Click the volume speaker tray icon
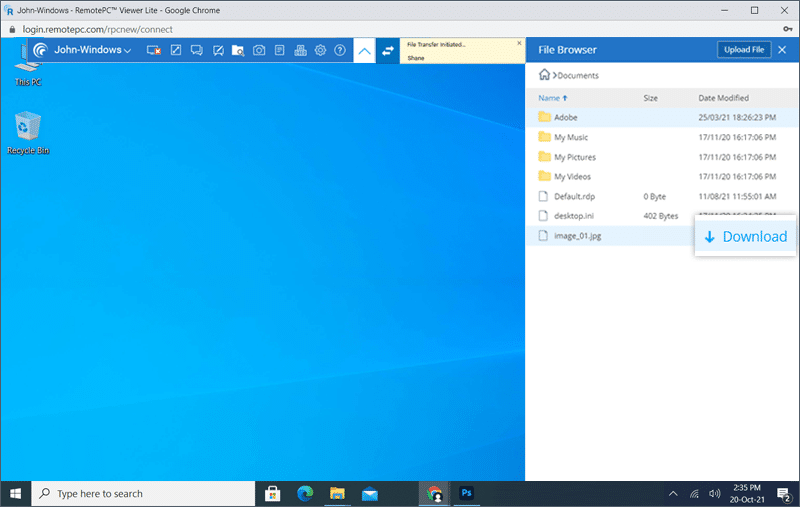Screen dimensions: 800x507 [x=714, y=494]
